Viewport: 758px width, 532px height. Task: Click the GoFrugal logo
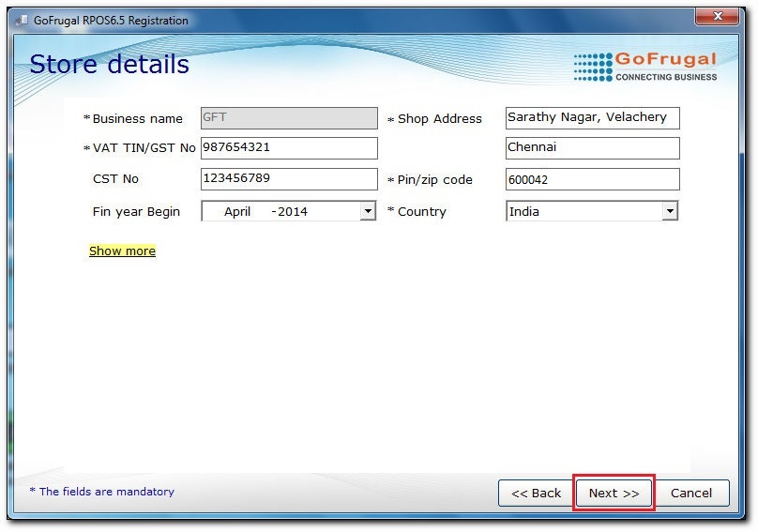coord(644,67)
